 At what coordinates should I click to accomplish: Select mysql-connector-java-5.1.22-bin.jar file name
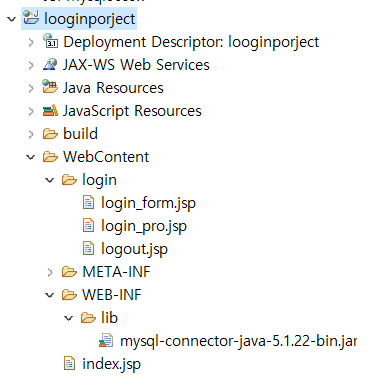point(239,341)
